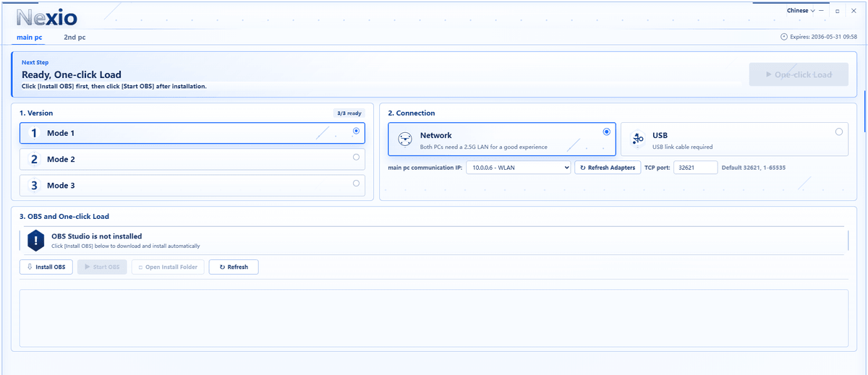Click the 3/3 ready badge
This screenshot has height=375, width=868.
[349, 113]
